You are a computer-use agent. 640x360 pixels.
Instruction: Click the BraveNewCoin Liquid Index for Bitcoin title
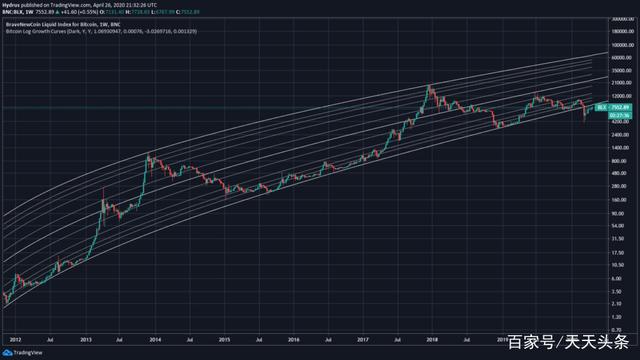tap(62, 24)
